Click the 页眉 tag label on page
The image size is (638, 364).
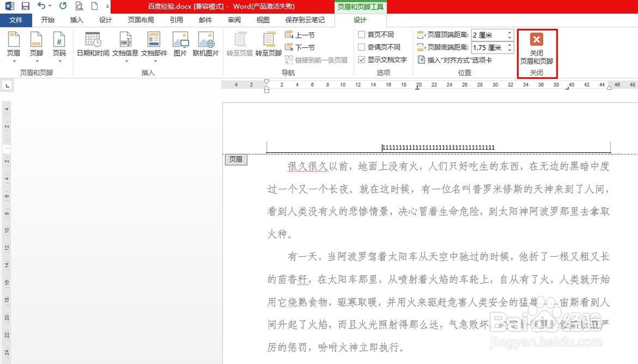pos(236,159)
